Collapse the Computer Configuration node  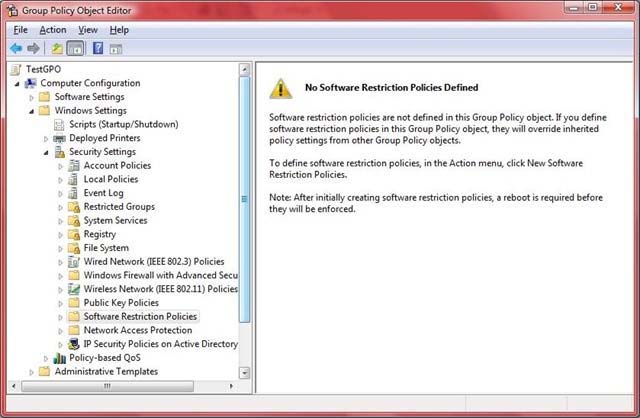click(17, 84)
